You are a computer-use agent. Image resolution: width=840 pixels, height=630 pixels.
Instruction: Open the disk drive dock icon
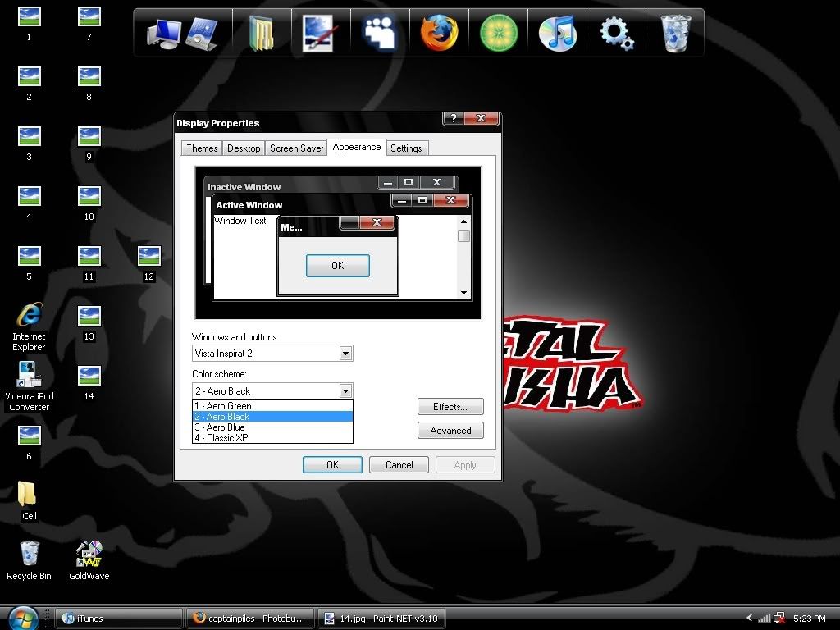(202, 33)
